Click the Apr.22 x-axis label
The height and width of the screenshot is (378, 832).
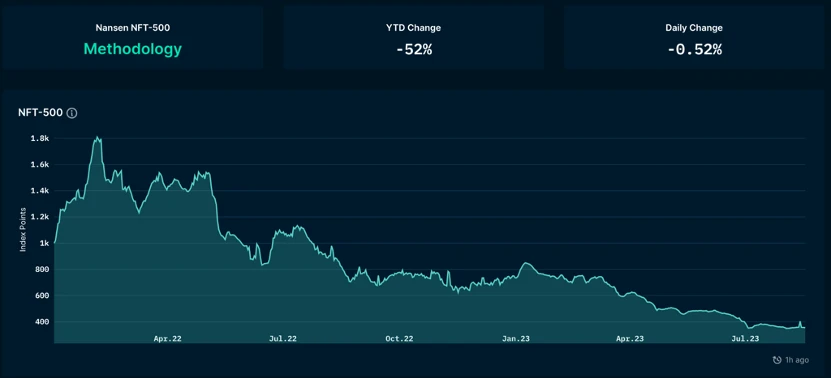coord(168,338)
